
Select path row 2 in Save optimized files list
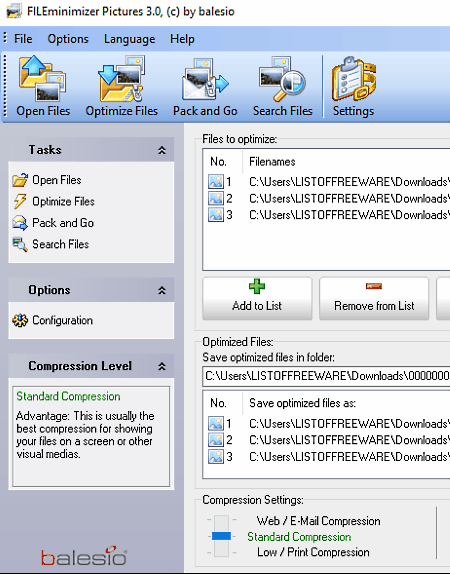pyautogui.click(x=349, y=440)
